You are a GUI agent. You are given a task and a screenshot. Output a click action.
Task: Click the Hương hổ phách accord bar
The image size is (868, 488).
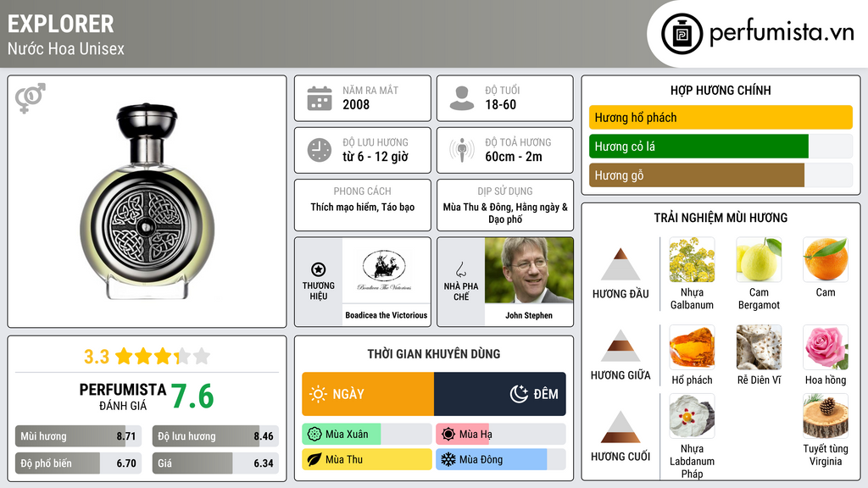coord(721,117)
